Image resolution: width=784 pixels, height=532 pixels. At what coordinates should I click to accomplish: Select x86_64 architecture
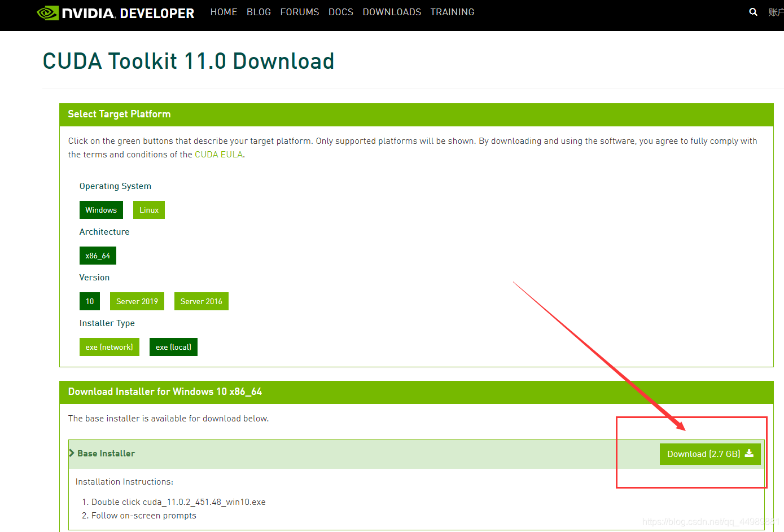click(98, 256)
